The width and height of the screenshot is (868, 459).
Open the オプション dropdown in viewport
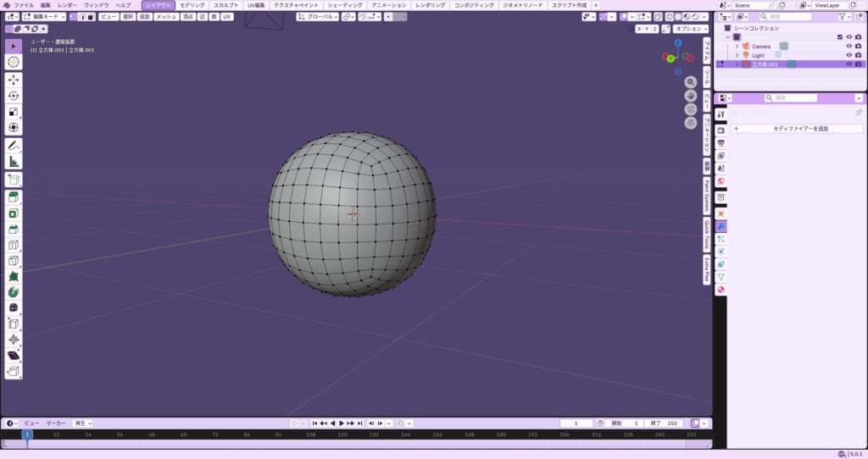[691, 29]
